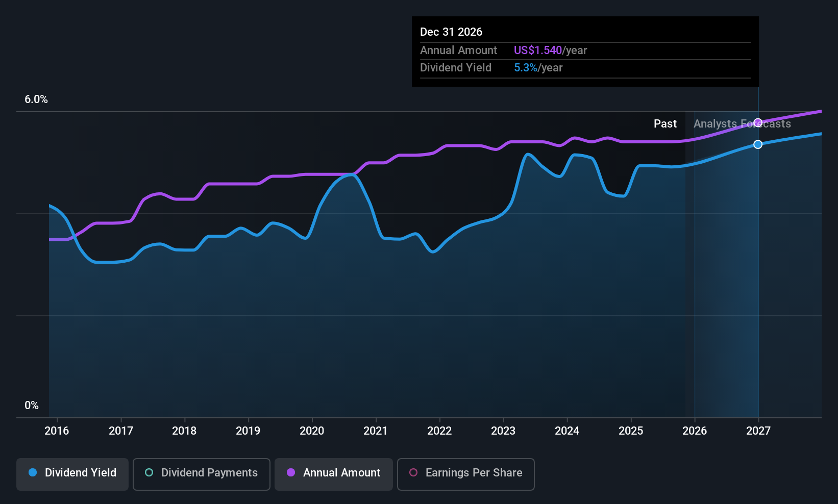838x504 pixels.
Task: Click the teal Dividend Payments legend circle
Action: (149, 472)
